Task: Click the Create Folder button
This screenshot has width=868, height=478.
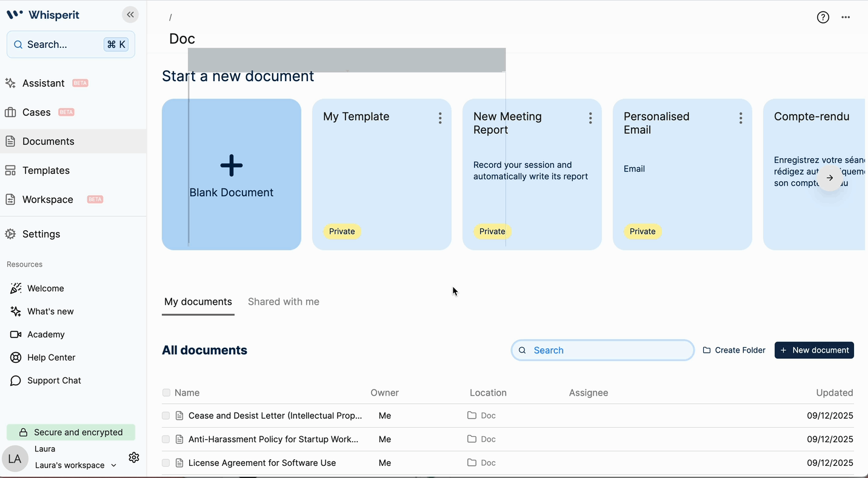Action: tap(734, 350)
